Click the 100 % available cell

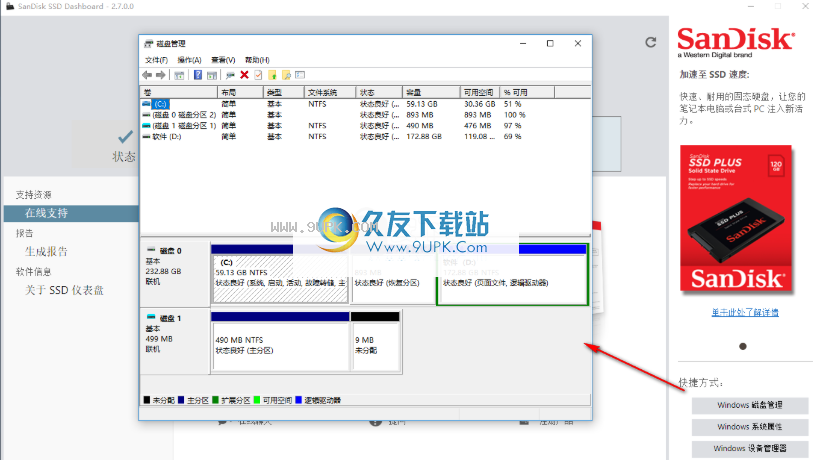515,115
